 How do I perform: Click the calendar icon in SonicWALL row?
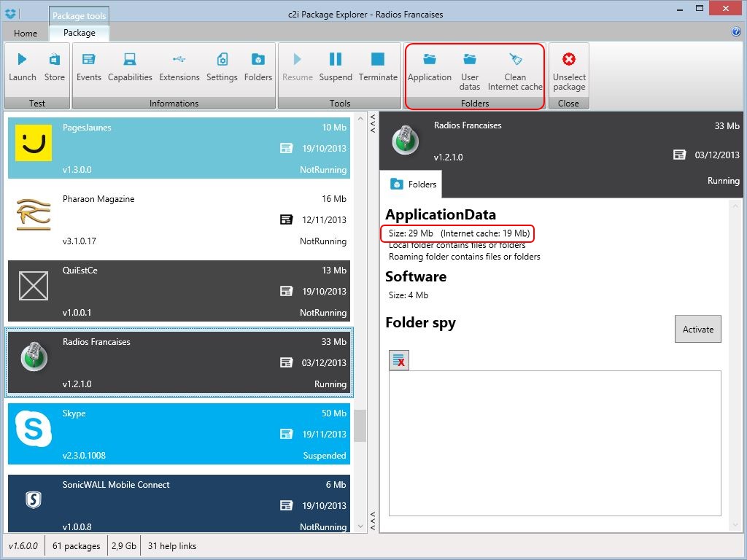(286, 505)
